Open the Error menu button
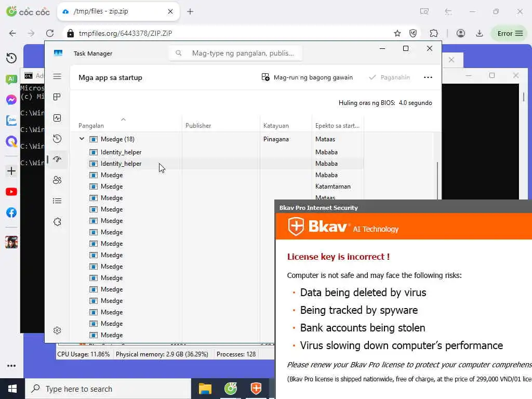This screenshot has width=532, height=399. click(x=510, y=33)
